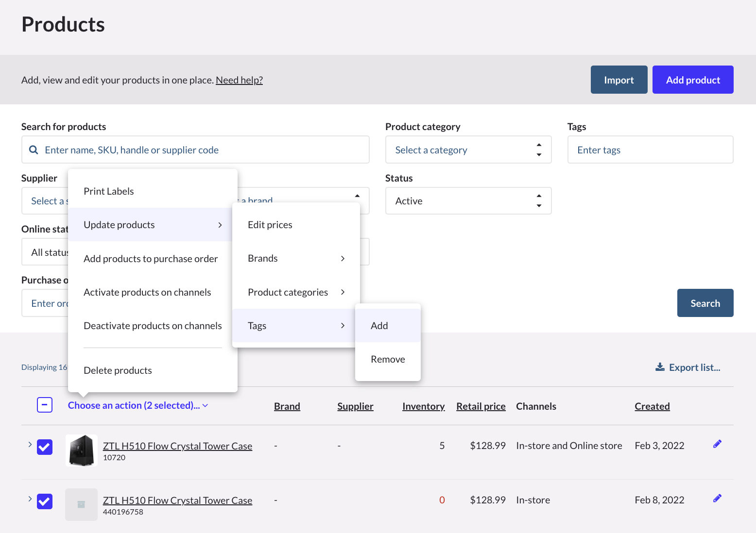Click the pencil edit icon for product 10720

717,444
